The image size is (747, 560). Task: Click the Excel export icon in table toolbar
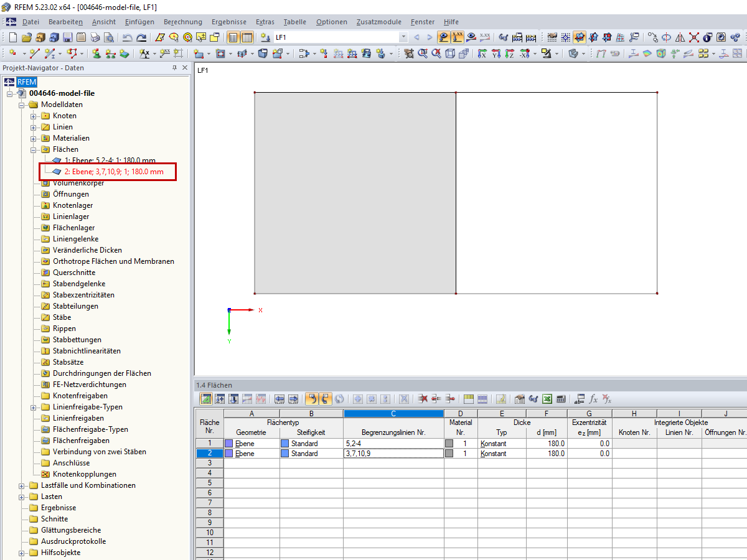pyautogui.click(x=547, y=399)
